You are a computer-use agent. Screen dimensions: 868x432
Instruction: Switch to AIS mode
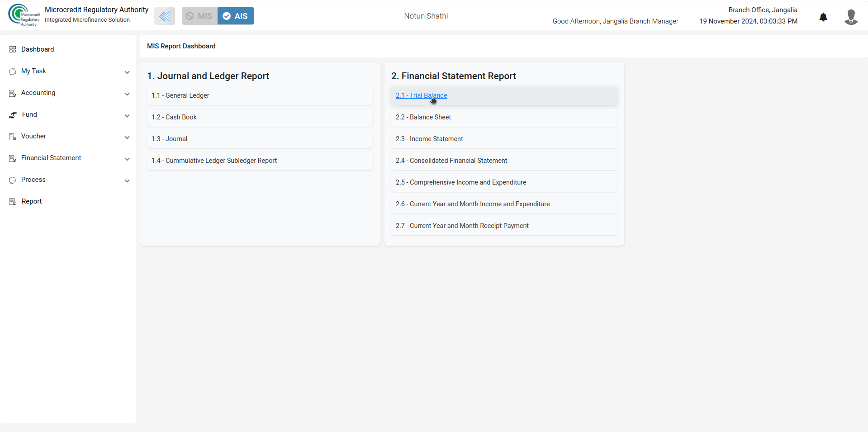(236, 16)
